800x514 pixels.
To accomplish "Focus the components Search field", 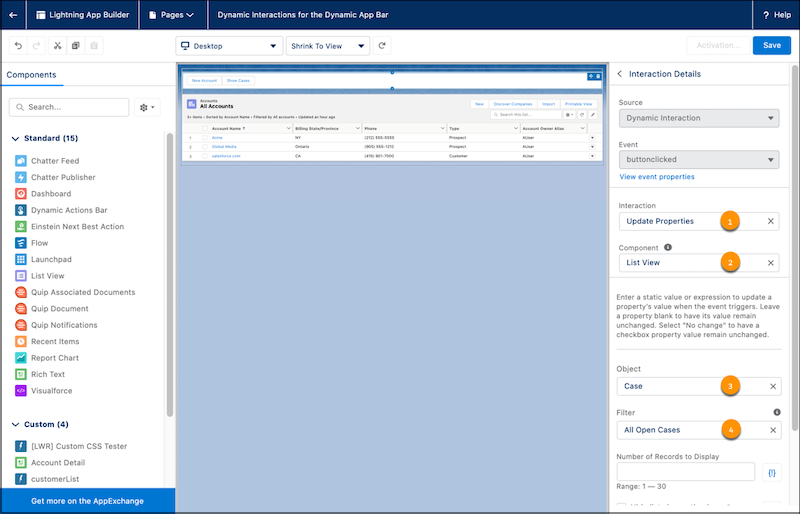I will click(69, 107).
